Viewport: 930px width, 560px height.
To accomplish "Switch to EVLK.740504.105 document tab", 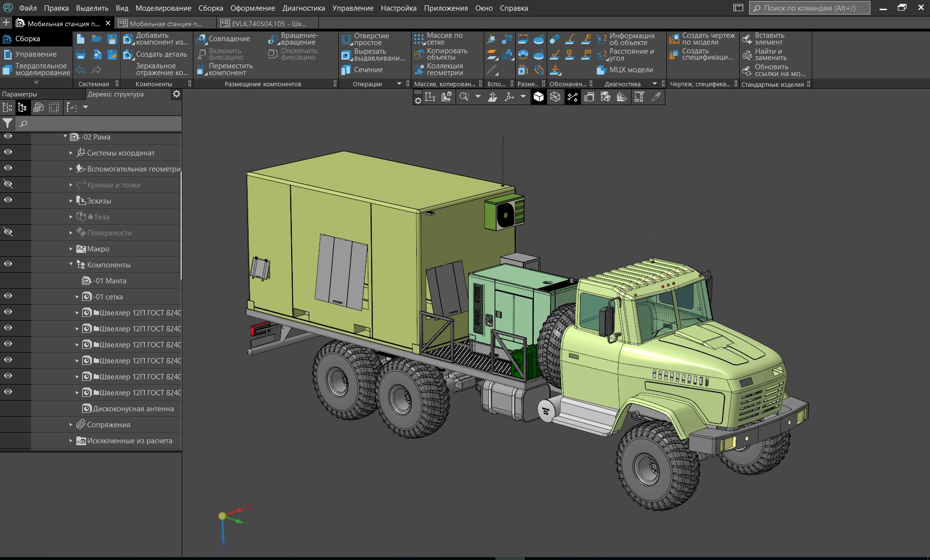I will [x=268, y=23].
